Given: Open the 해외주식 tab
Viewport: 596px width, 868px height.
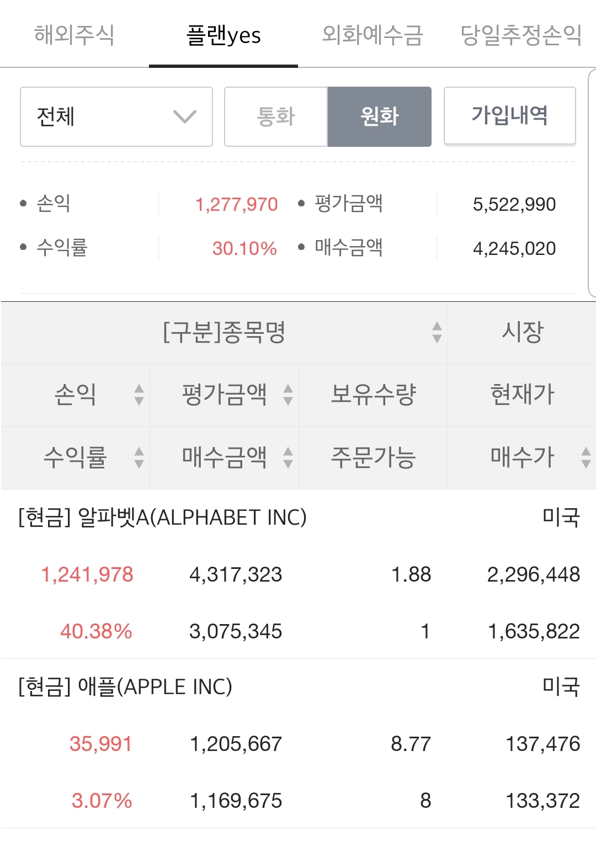Looking at the screenshot, I should point(74,35).
